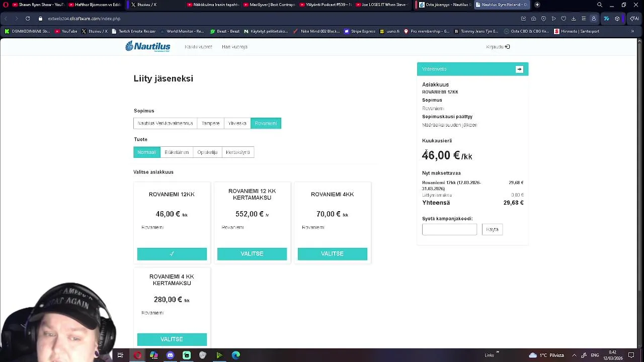Image resolution: width=644 pixels, height=362 pixels.
Task: Click the browser address bar URL
Action: tap(84, 19)
